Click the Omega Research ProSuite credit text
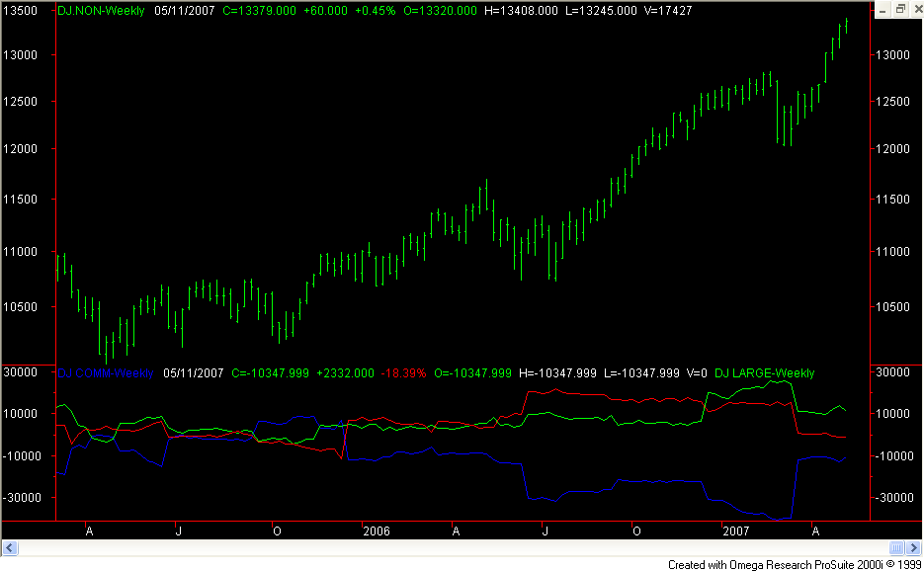The width and height of the screenshot is (924, 571). tap(795, 564)
